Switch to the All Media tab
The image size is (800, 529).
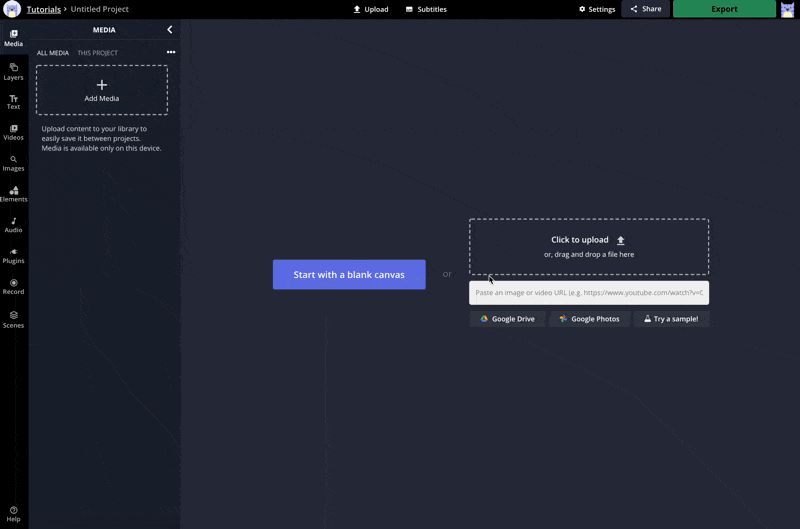(x=53, y=53)
